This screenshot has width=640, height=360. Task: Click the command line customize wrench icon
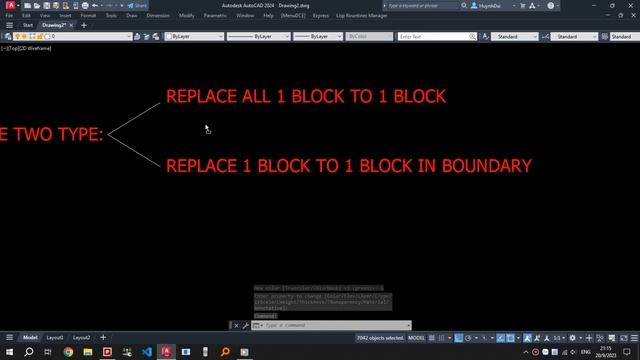point(246,325)
